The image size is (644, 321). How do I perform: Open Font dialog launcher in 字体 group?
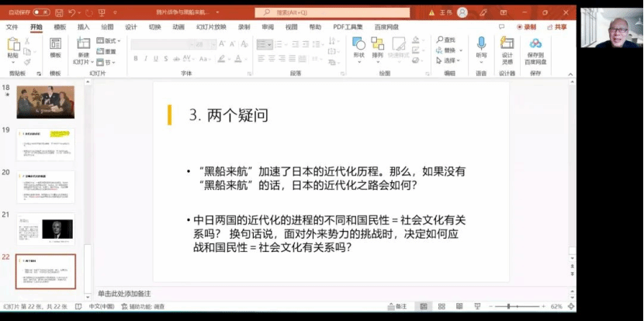click(249, 74)
